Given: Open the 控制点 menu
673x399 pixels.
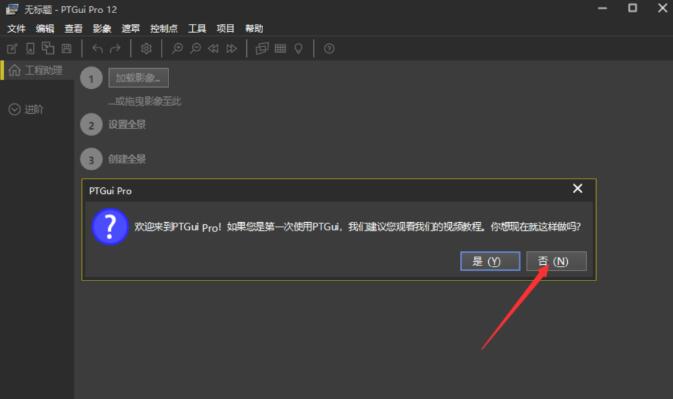Looking at the screenshot, I should point(164,29).
